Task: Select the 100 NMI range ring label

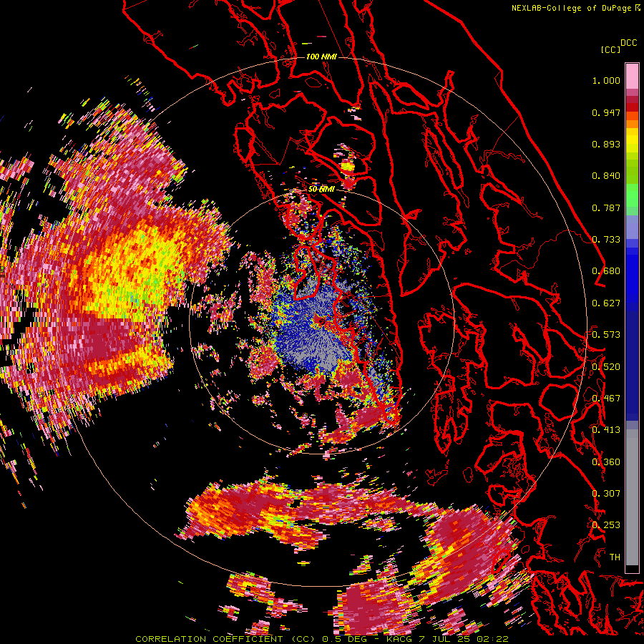Action: 321,57
